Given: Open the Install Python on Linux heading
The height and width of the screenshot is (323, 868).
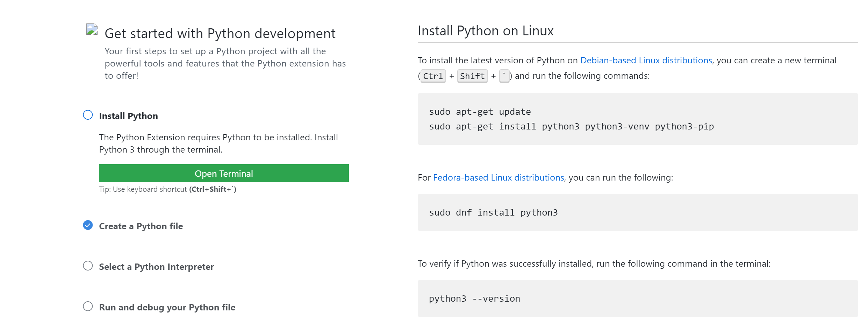Looking at the screenshot, I should [x=485, y=31].
